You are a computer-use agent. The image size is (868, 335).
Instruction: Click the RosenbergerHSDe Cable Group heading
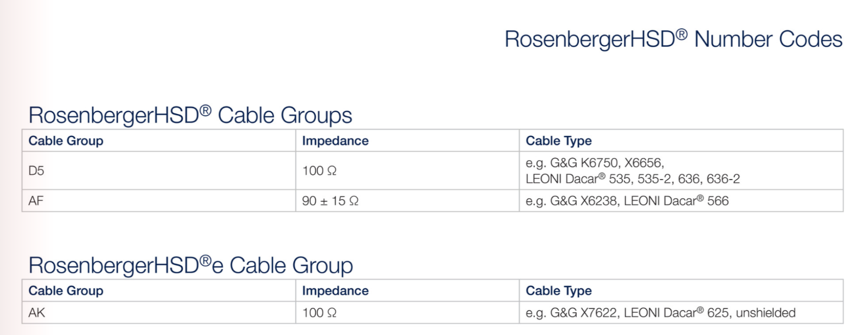point(191,265)
